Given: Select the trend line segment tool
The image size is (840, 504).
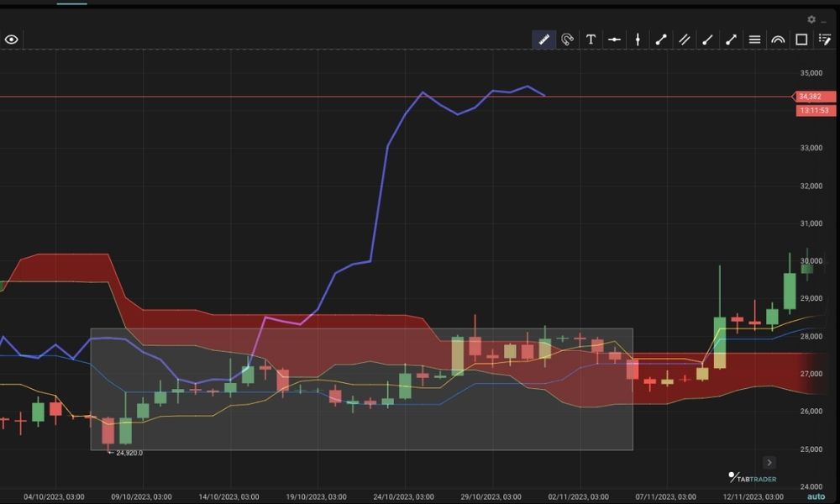Looking at the screenshot, I should click(661, 39).
